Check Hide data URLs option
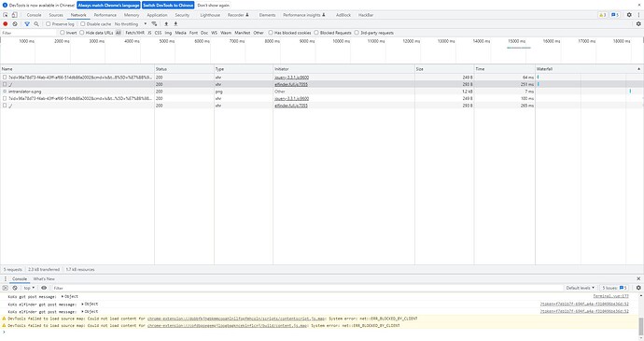Image resolution: width=644 pixels, height=341 pixels. click(x=82, y=33)
